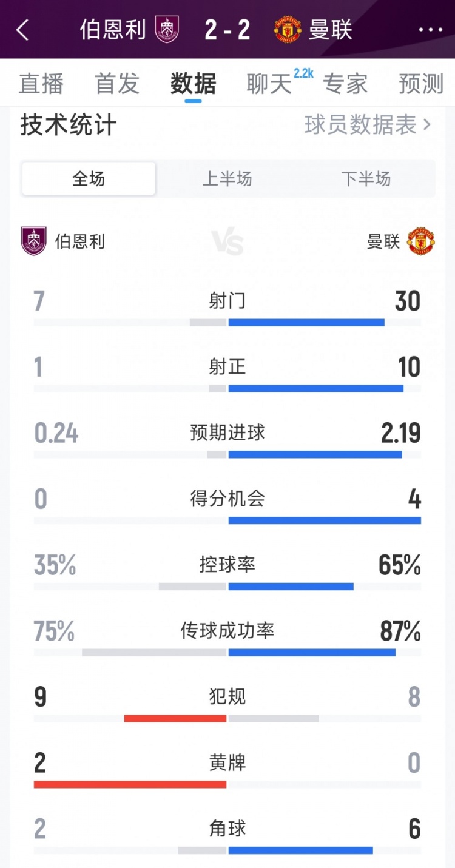Image resolution: width=455 pixels, height=868 pixels.
Task: Select the Manchester United crest in the header
Action: (288, 30)
